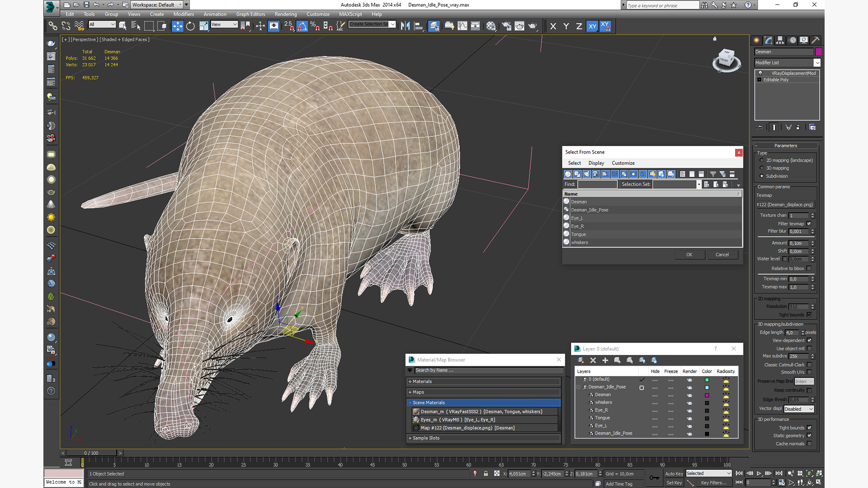The height and width of the screenshot is (488, 868).
Task: Open the Manage Layers toolbar icon
Action: [434, 26]
